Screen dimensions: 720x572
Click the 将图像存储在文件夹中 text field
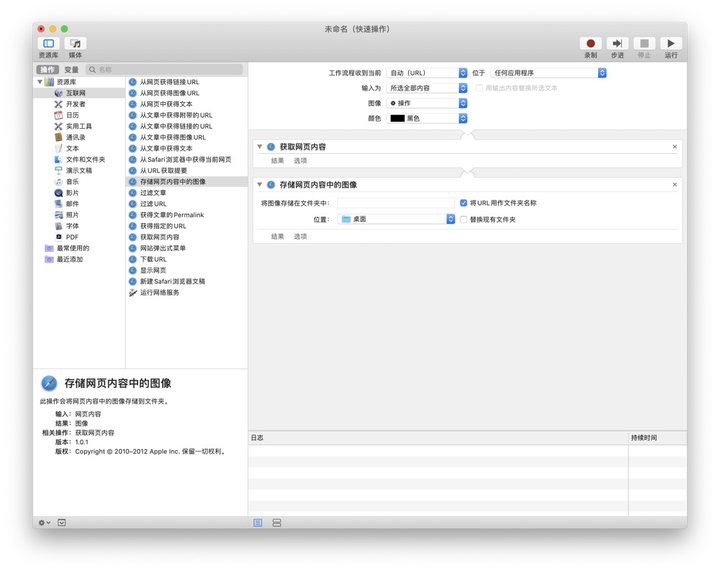(396, 203)
